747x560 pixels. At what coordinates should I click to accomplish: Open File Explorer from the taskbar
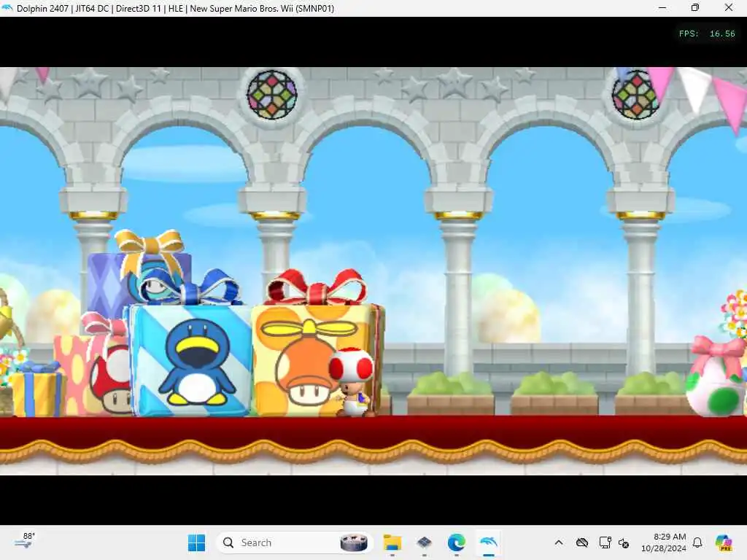point(392,542)
